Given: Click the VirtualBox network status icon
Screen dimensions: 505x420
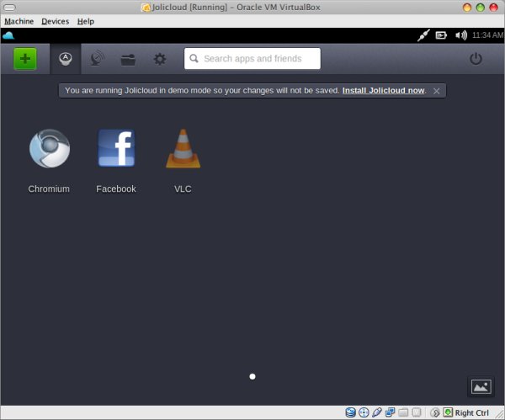Looking at the screenshot, I should coord(390,412).
